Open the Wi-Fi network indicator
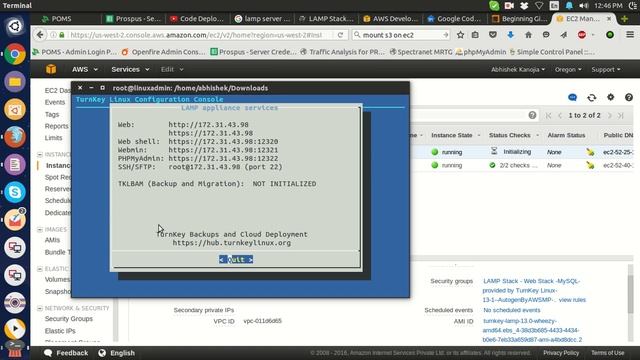Screen dimensions: 640x360 [x=539, y=5]
